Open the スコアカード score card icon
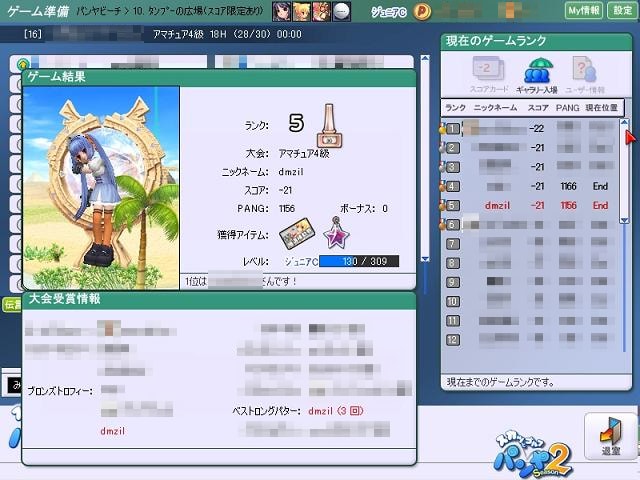Viewport: 640px width, 480px height. (x=489, y=74)
